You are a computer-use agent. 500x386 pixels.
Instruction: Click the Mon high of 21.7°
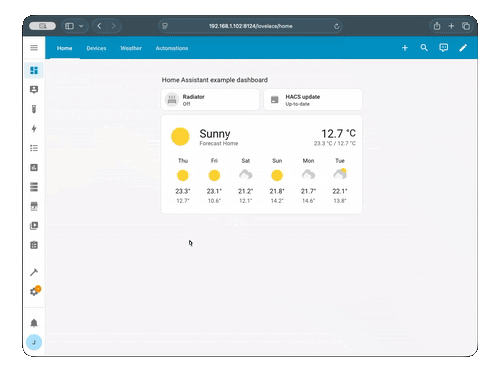[x=308, y=191]
